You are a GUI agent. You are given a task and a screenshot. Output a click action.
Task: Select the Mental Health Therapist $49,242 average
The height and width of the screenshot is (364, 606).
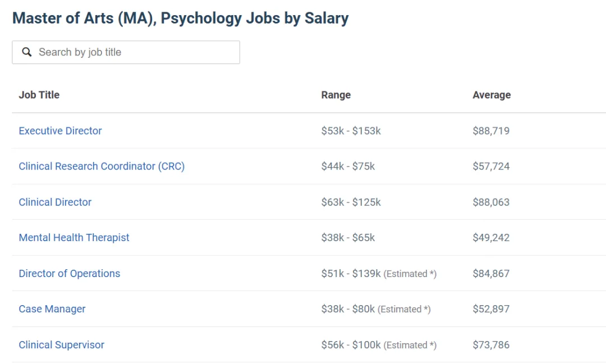(491, 238)
